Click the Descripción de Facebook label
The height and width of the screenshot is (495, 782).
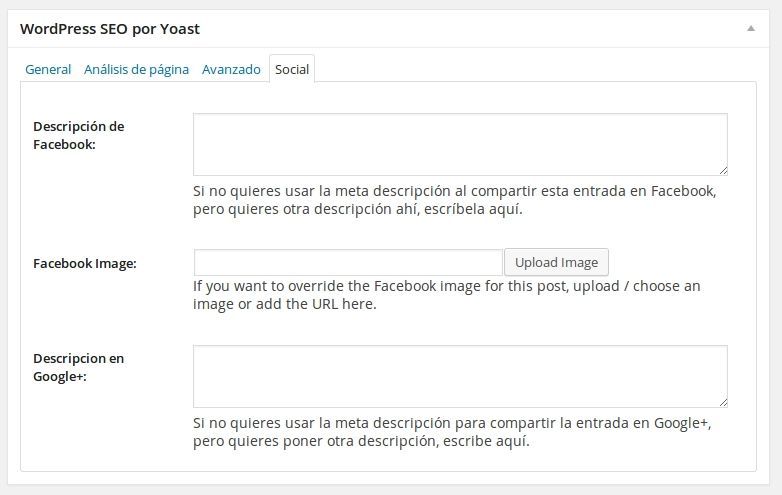point(78,135)
